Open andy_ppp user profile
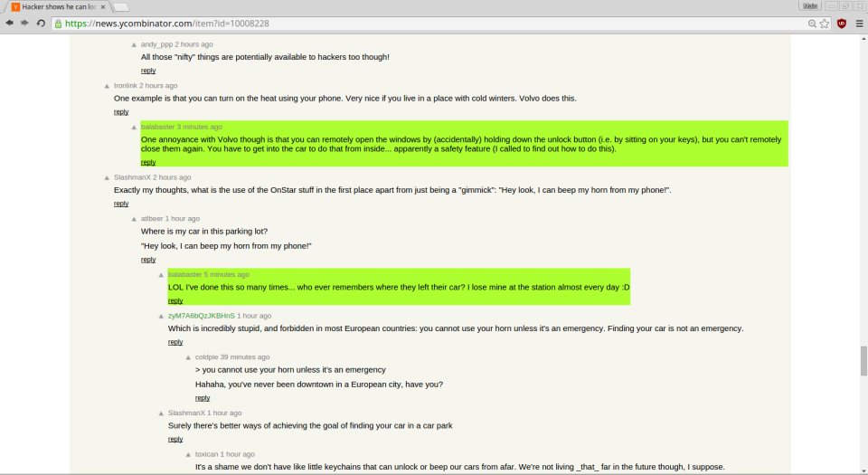Screen dimensions: 868x475 tap(156, 44)
